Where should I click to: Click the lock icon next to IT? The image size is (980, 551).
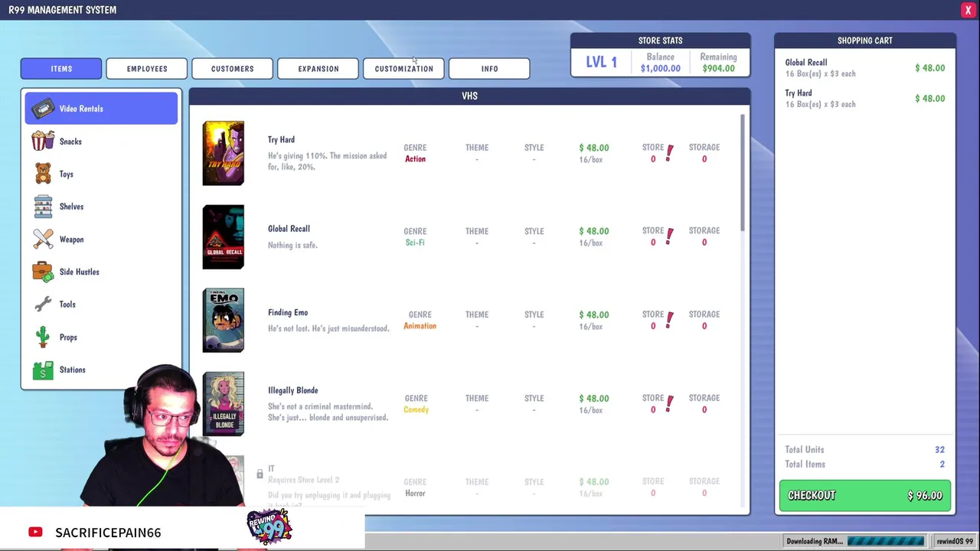pyautogui.click(x=260, y=474)
